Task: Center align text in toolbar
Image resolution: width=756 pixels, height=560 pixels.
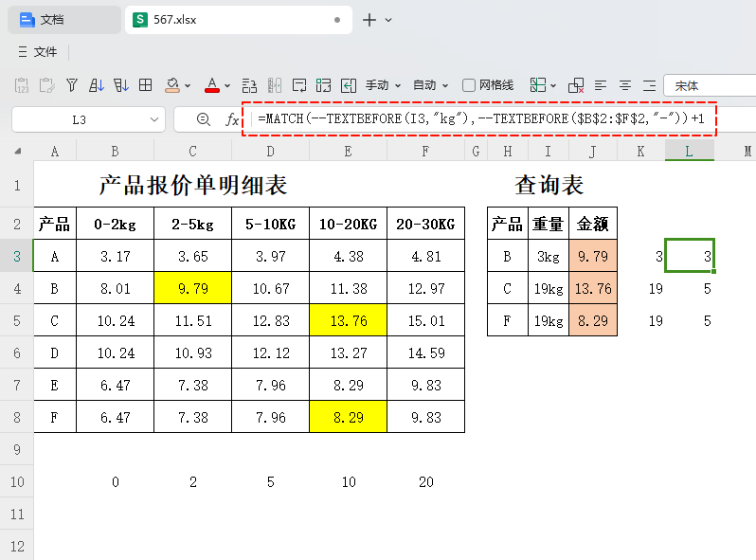Action: click(625, 85)
